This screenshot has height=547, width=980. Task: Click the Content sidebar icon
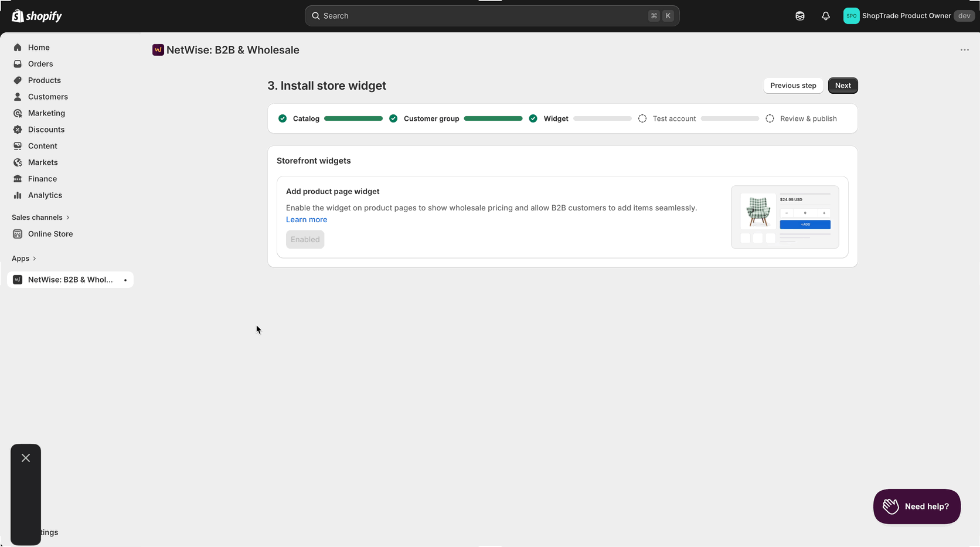[18, 146]
